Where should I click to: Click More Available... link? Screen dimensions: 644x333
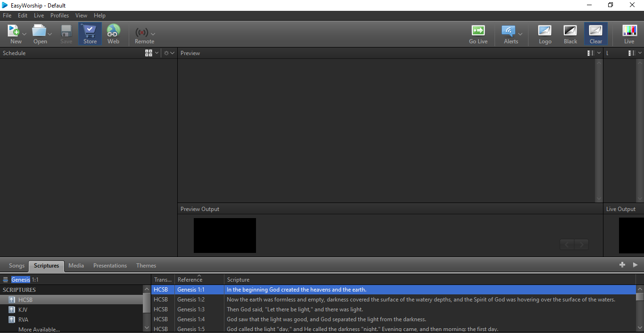point(39,329)
